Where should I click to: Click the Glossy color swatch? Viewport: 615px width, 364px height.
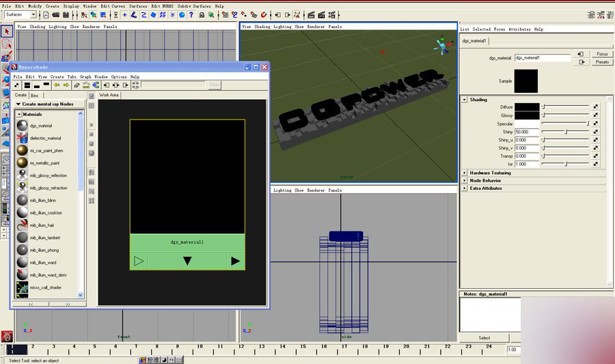click(527, 115)
